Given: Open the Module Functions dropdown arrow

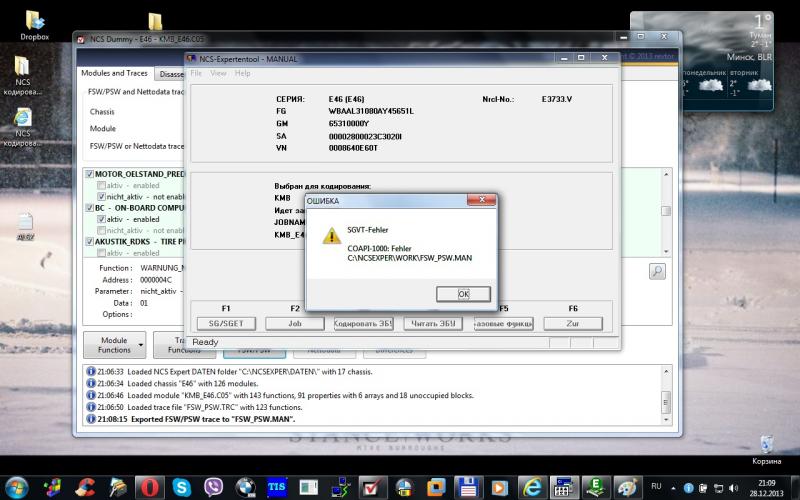Looking at the screenshot, I should coord(141,345).
